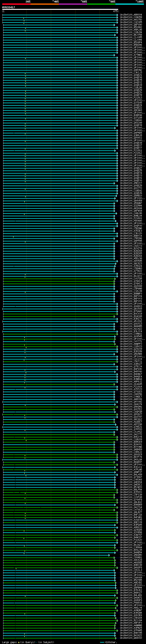Click the alignment bar for UniRef100_Q6FV90

pyautogui.click(x=59, y=25)
